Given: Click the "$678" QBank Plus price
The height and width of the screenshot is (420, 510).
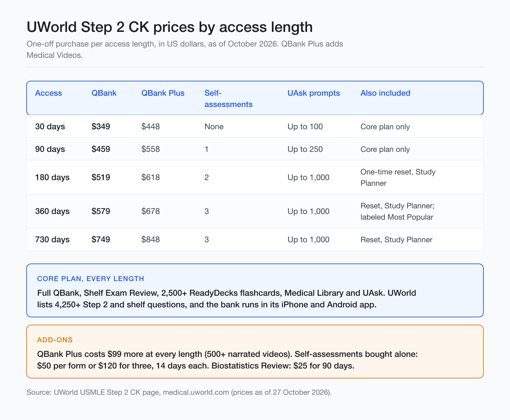Looking at the screenshot, I should tap(151, 211).
